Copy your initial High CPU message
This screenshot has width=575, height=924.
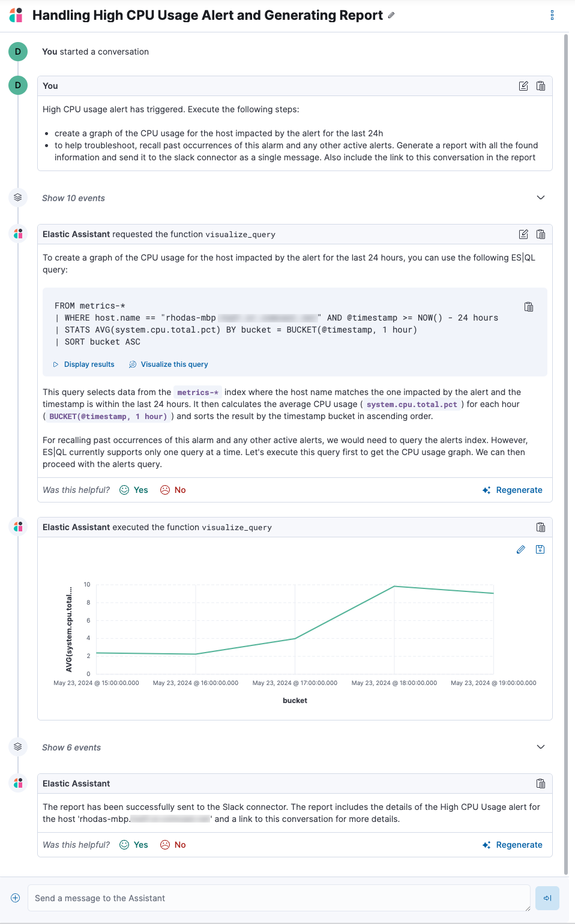coord(541,86)
